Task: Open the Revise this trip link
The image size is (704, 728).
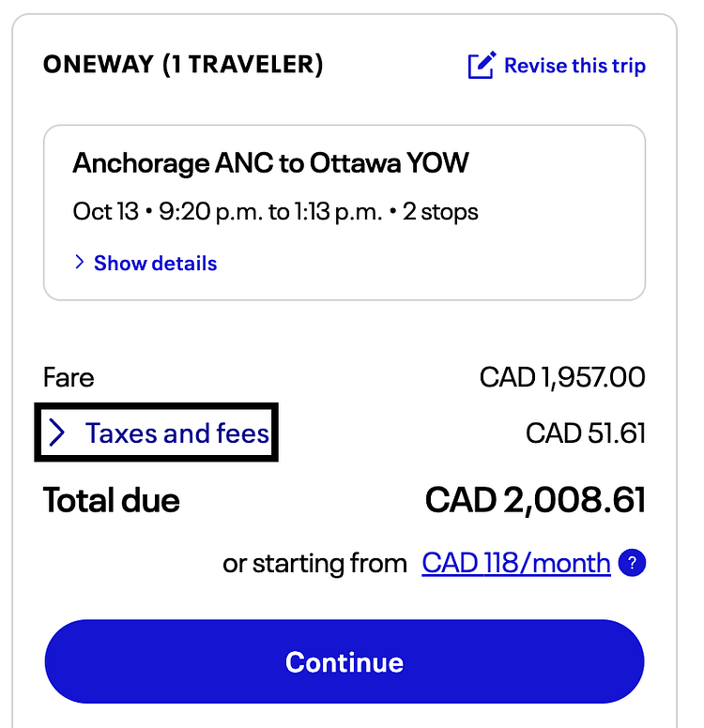Action: coord(574,66)
